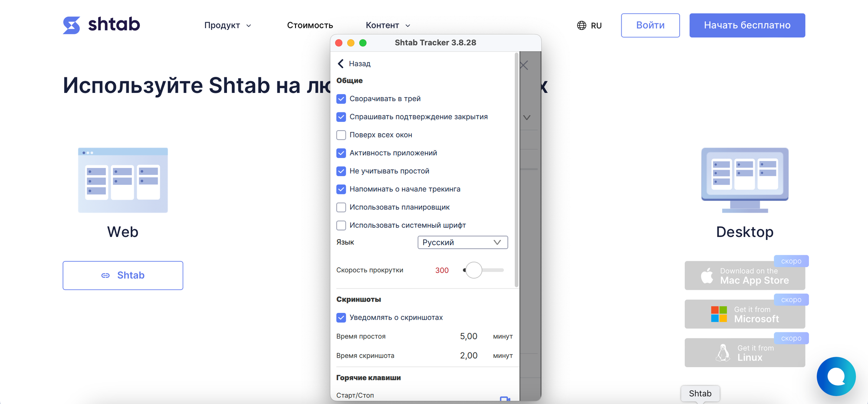Screen dimensions: 868x404
Task: Uncheck Не учитывать простой
Action: pyautogui.click(x=341, y=171)
